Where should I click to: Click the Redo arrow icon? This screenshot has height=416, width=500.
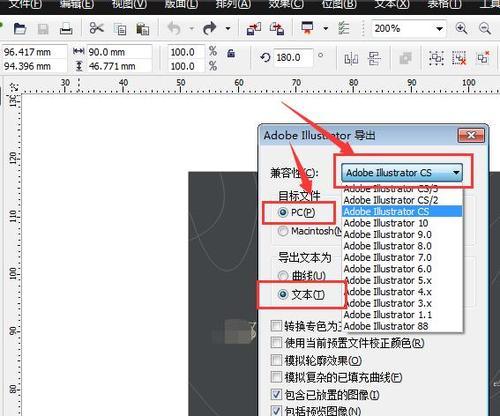point(209,29)
